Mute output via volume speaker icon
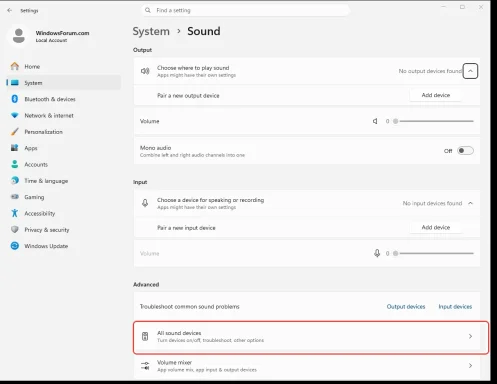Screen dimensions: 497x384 [375, 121]
